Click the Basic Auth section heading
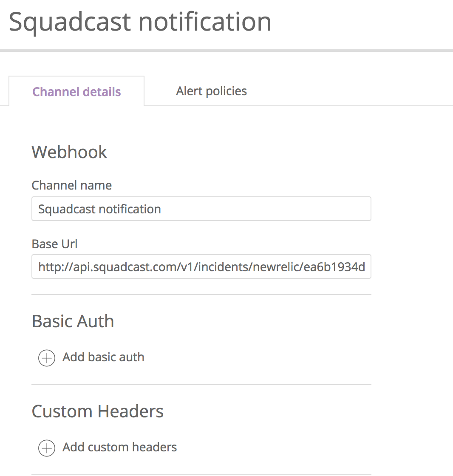 point(73,321)
